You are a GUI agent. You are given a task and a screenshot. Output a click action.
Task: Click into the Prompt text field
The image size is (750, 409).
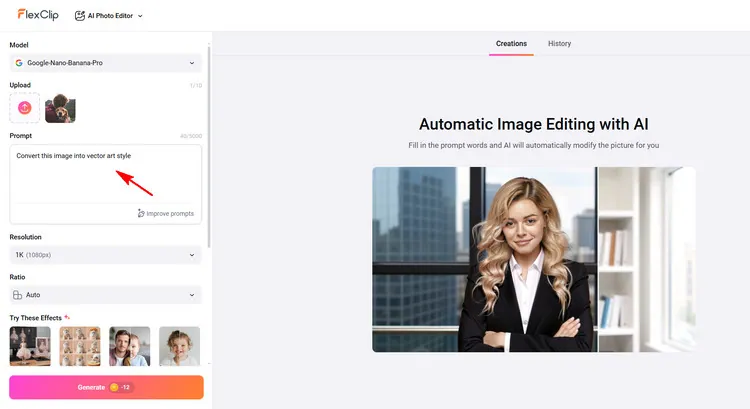[x=105, y=175]
